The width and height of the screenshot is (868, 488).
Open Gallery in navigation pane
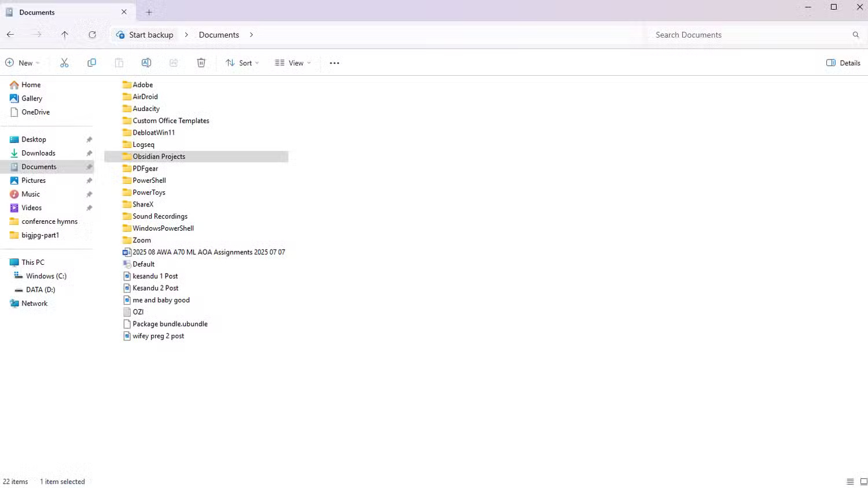point(32,99)
